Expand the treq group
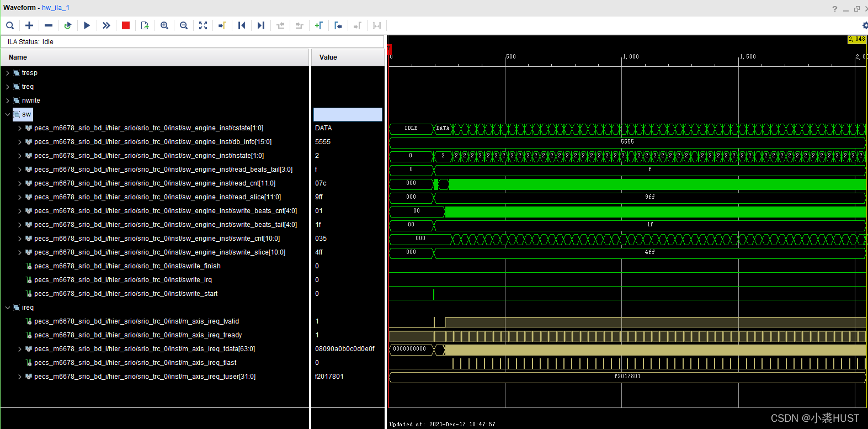 coord(8,87)
